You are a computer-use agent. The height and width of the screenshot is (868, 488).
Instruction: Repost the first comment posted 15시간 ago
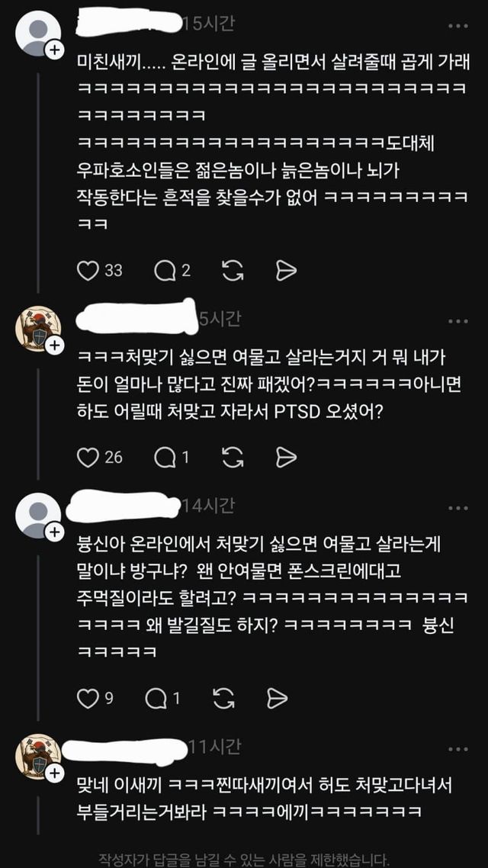pos(233,271)
